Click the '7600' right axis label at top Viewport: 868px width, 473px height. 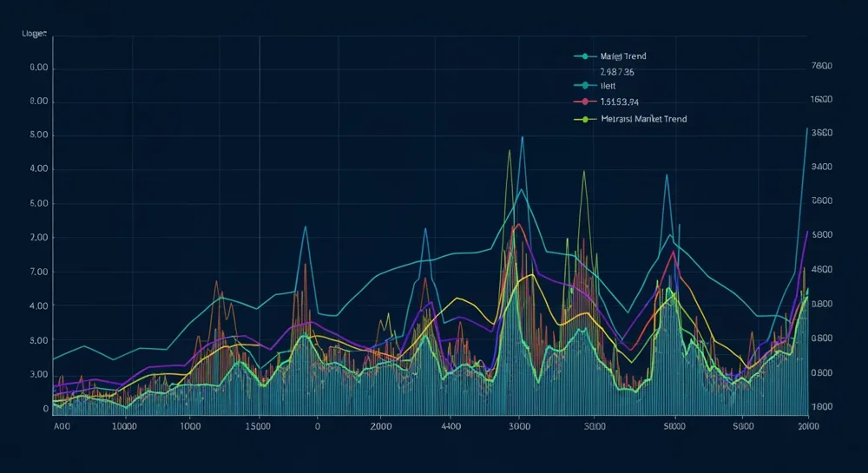tap(821, 66)
